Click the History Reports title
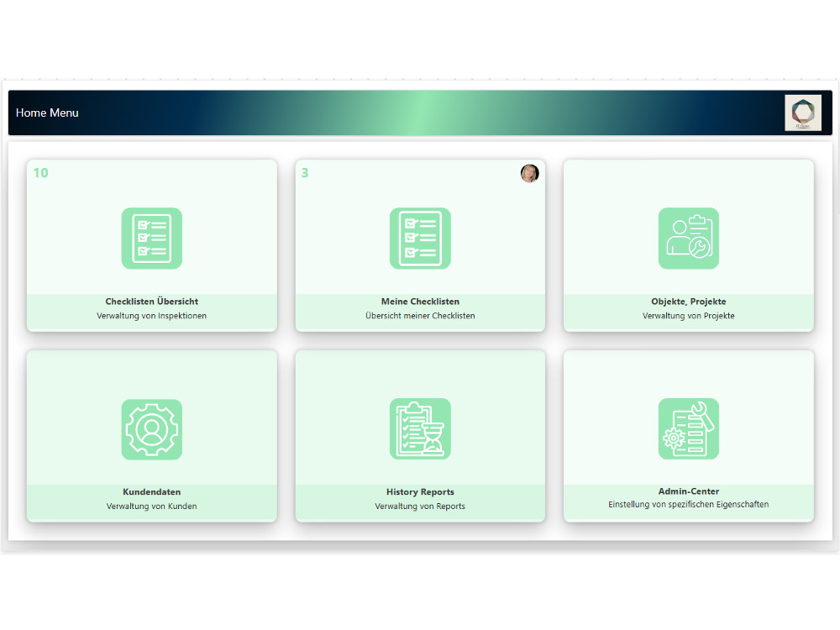The width and height of the screenshot is (840, 630). (420, 491)
